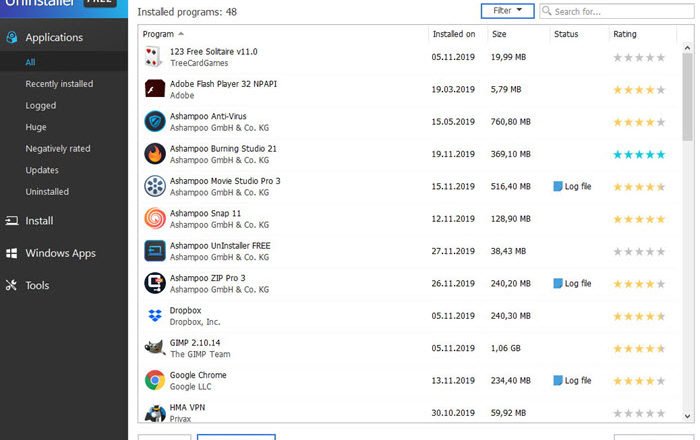Click the scrollbar up arrow
Image resolution: width=700 pixels, height=440 pixels.
click(687, 48)
